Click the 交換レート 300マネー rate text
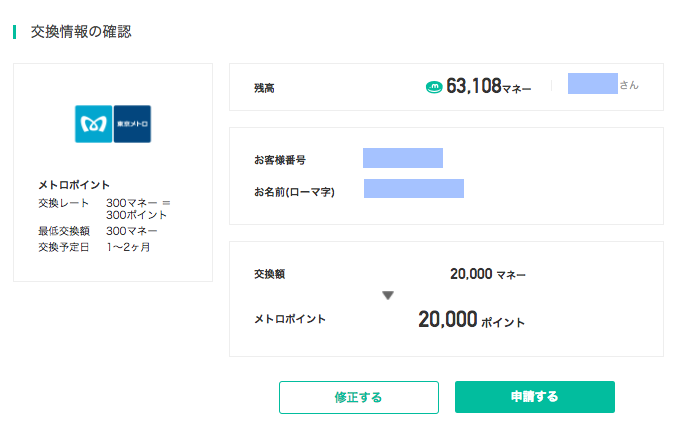The width and height of the screenshot is (674, 432). tap(104, 209)
